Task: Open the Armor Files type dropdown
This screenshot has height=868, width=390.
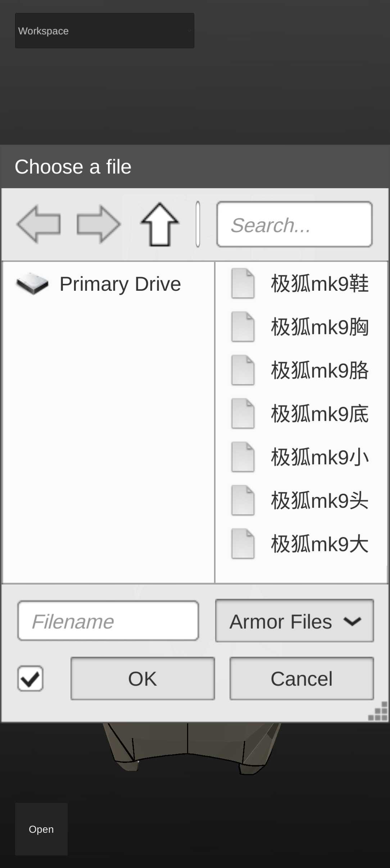Action: click(294, 621)
